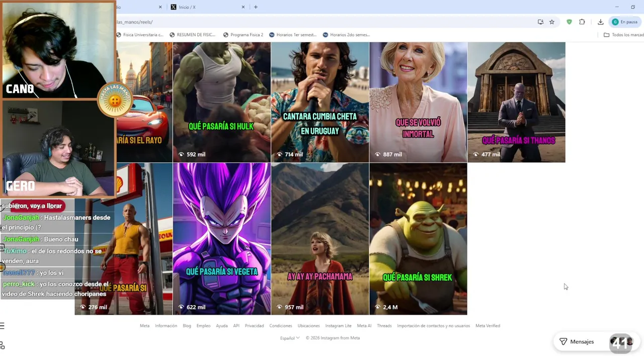The height and width of the screenshot is (362, 644).
Task: Click the address bar URL field
Action: 322,22
